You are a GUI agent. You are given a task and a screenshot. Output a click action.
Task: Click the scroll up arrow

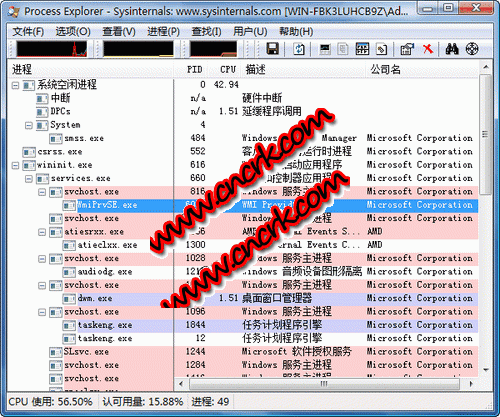pos(486,67)
